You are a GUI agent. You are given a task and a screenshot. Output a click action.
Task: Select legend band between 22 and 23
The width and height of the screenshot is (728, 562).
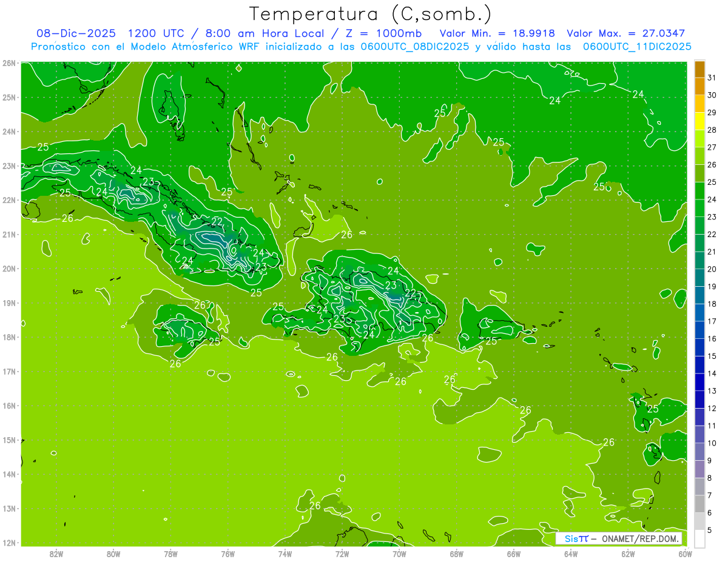[x=700, y=226]
